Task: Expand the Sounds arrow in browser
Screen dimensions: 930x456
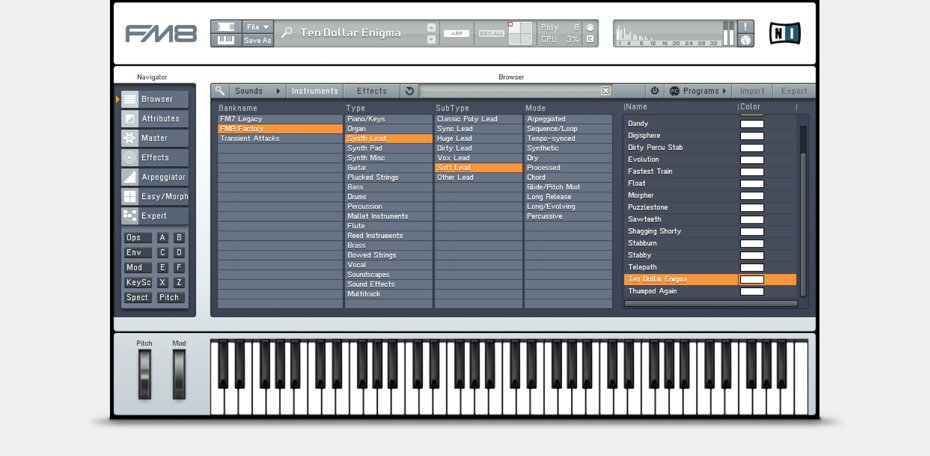Action: click(278, 91)
